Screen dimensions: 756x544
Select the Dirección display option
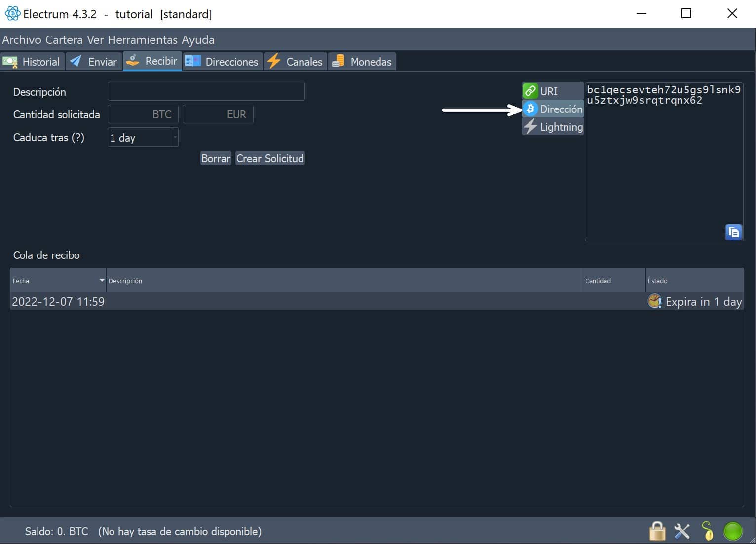(x=553, y=109)
